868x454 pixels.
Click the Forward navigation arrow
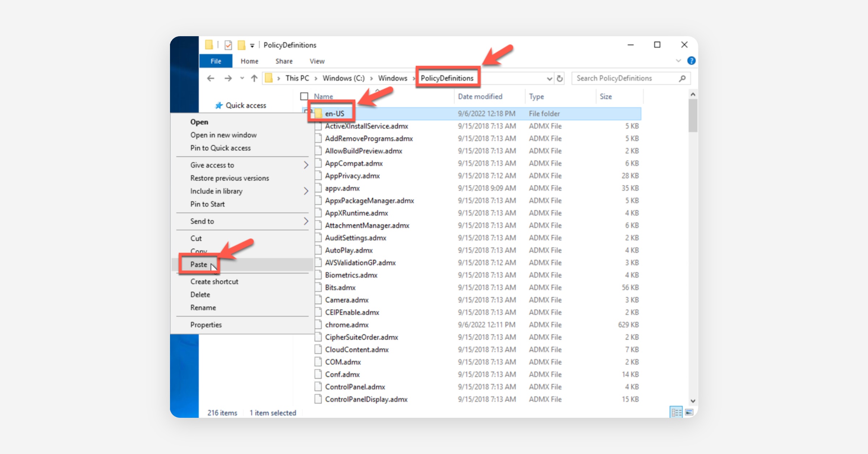pyautogui.click(x=228, y=78)
